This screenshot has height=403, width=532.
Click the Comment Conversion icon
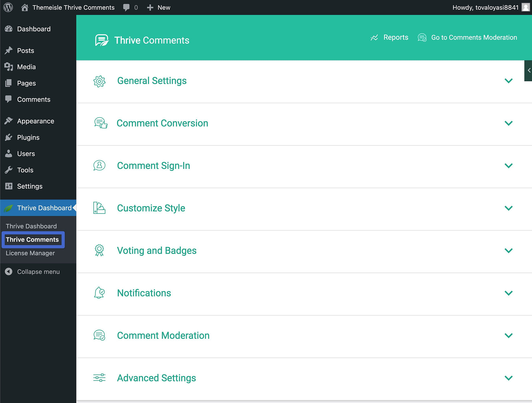(100, 123)
